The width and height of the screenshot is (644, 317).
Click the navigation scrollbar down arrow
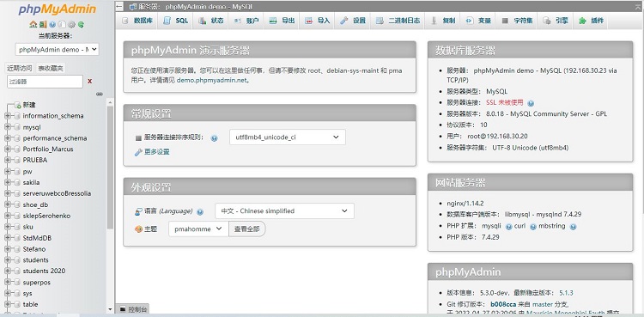point(110,309)
